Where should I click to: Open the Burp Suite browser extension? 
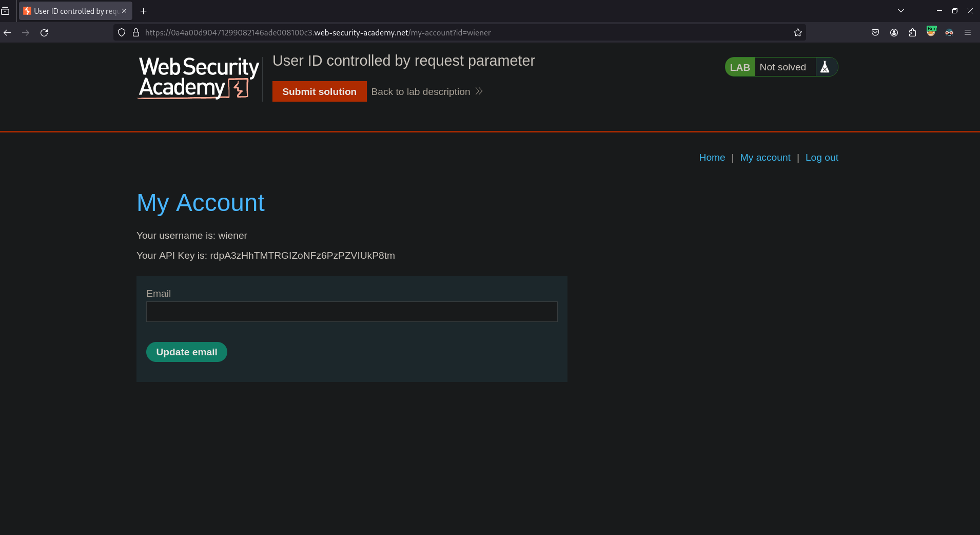931,32
